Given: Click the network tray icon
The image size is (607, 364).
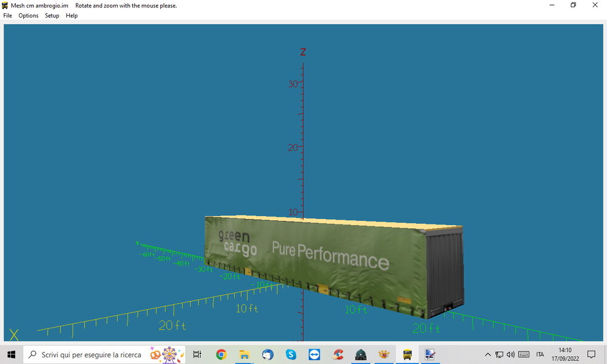Looking at the screenshot, I should pyautogui.click(x=500, y=354).
